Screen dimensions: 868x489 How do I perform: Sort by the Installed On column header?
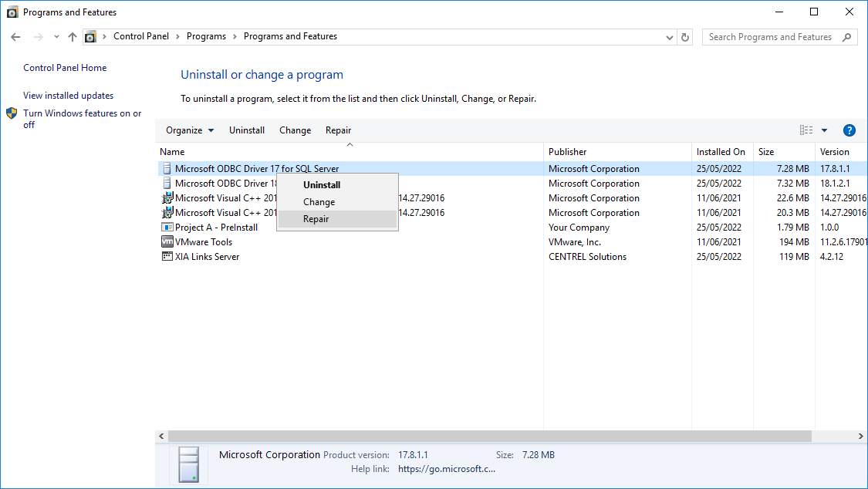(x=721, y=152)
